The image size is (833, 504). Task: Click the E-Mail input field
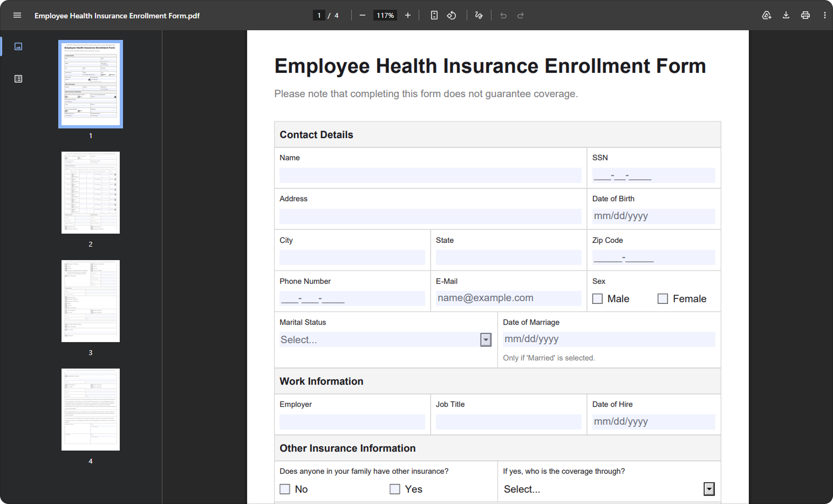point(509,298)
